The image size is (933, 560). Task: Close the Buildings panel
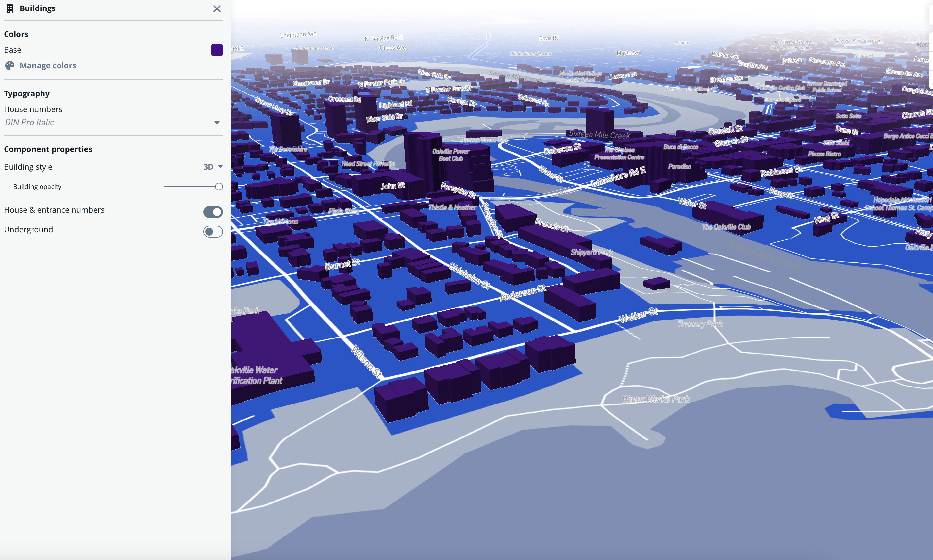(x=217, y=9)
